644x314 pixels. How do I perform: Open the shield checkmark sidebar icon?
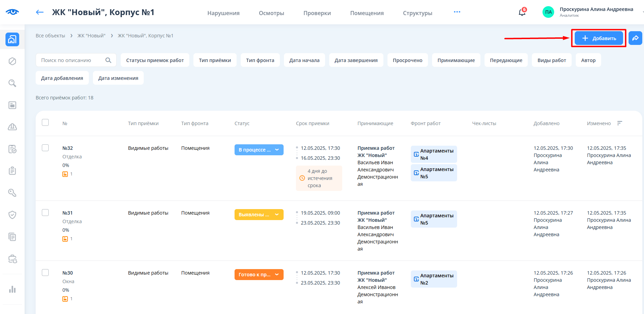12,215
